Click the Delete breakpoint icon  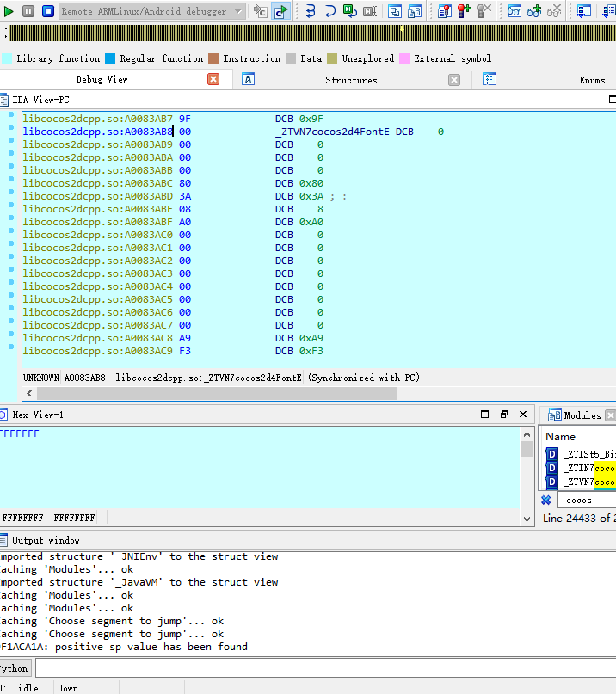484,11
